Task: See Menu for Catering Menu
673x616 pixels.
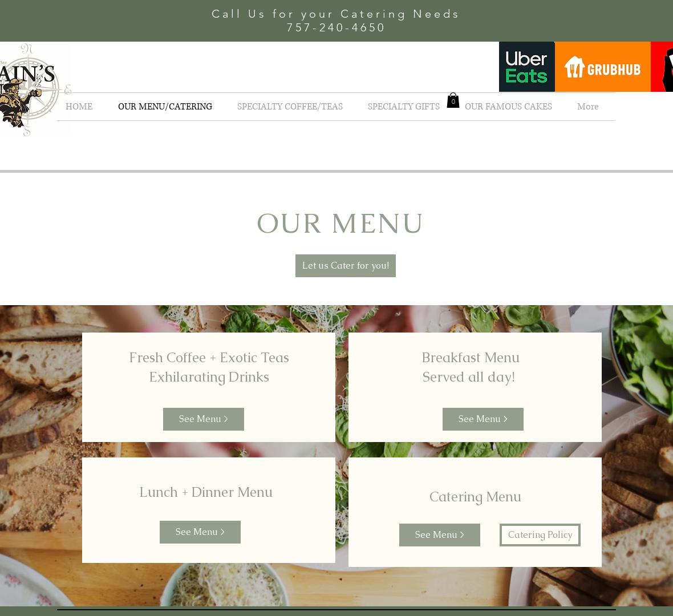Action: (440, 535)
